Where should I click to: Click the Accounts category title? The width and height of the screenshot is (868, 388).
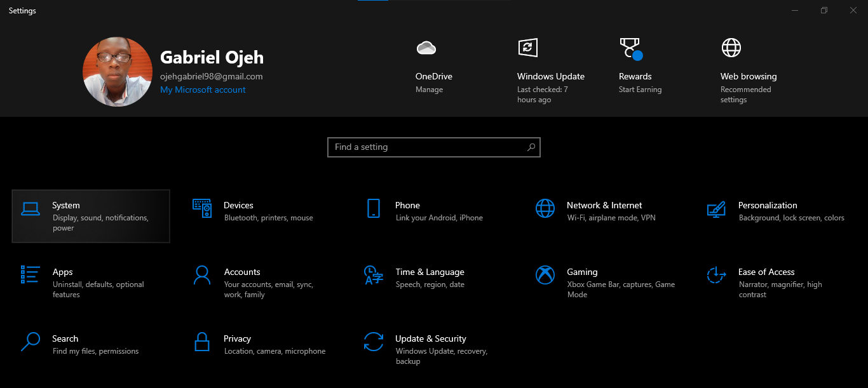tap(242, 272)
